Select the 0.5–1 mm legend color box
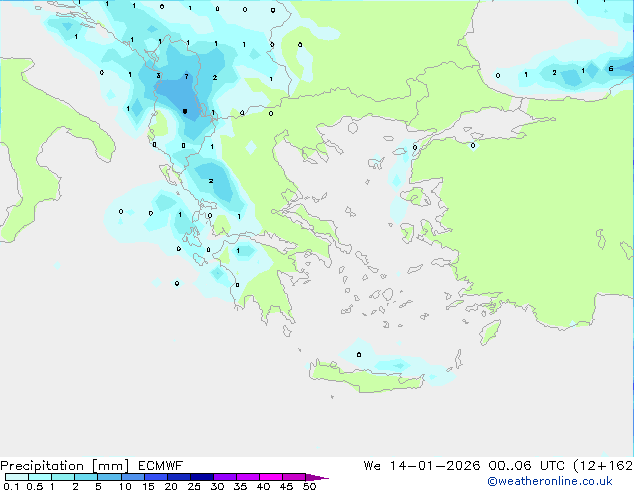The width and height of the screenshot is (634, 490). [x=40, y=477]
